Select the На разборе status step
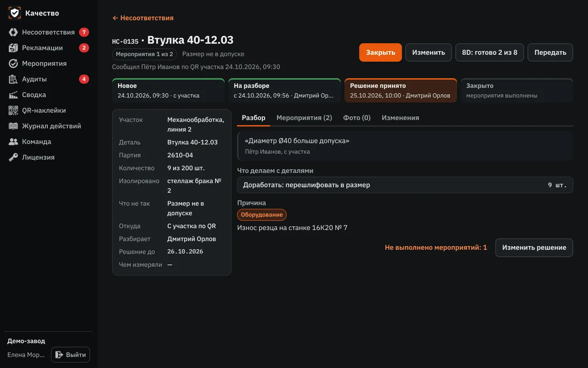 click(x=284, y=90)
